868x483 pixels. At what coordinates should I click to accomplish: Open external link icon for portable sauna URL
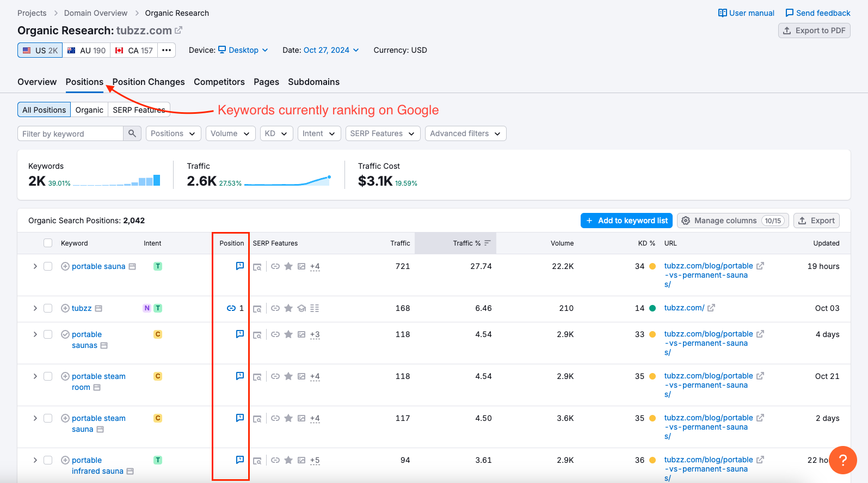(x=760, y=266)
